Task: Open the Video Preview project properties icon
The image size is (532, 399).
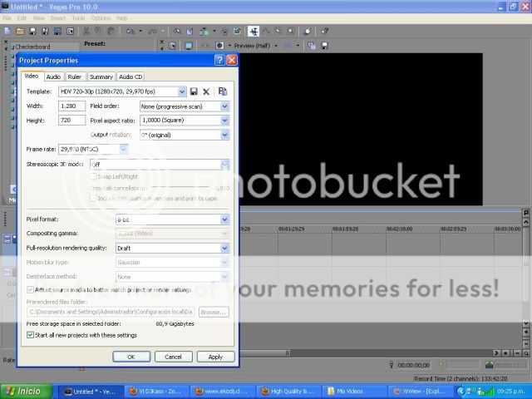Action: point(172,46)
